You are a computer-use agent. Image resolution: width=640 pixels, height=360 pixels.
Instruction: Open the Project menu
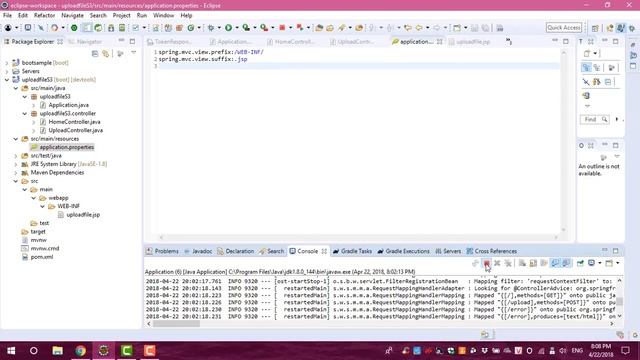(121, 16)
